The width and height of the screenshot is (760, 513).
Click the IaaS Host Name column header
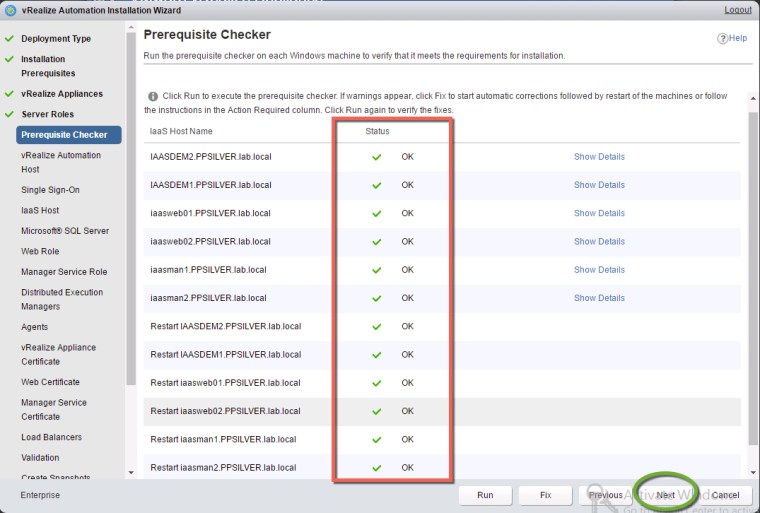coord(181,131)
